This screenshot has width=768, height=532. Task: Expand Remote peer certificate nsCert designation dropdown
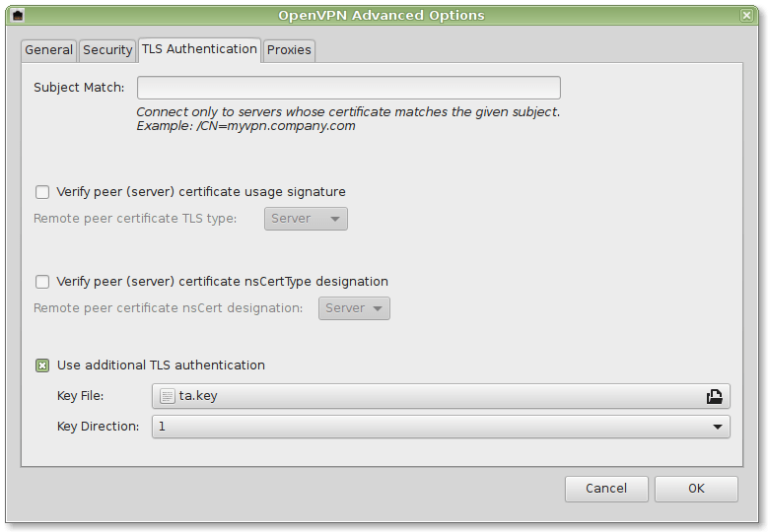(x=354, y=308)
